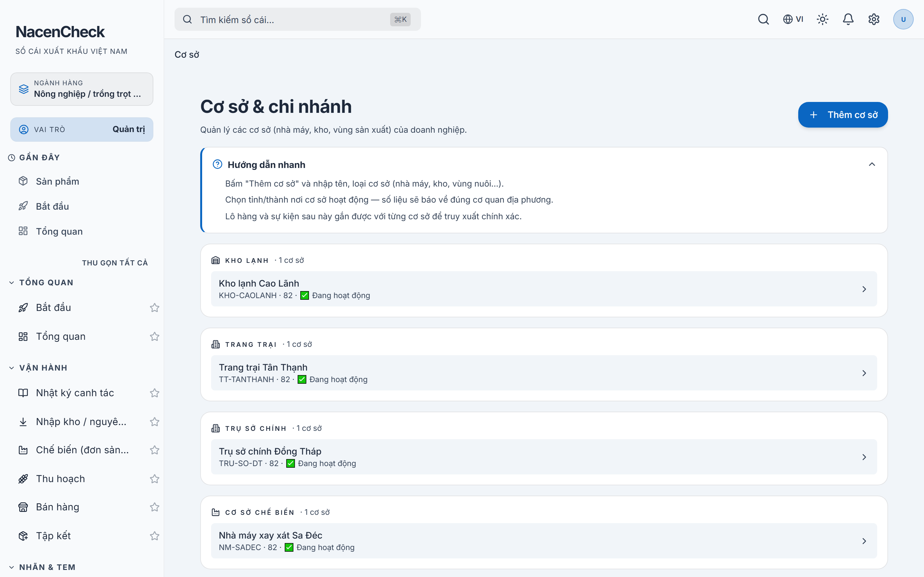Viewport: 924px width, 577px height.
Task: Open Nhà máy xay xát Sa Đéc chevron
Action: pyautogui.click(x=864, y=541)
